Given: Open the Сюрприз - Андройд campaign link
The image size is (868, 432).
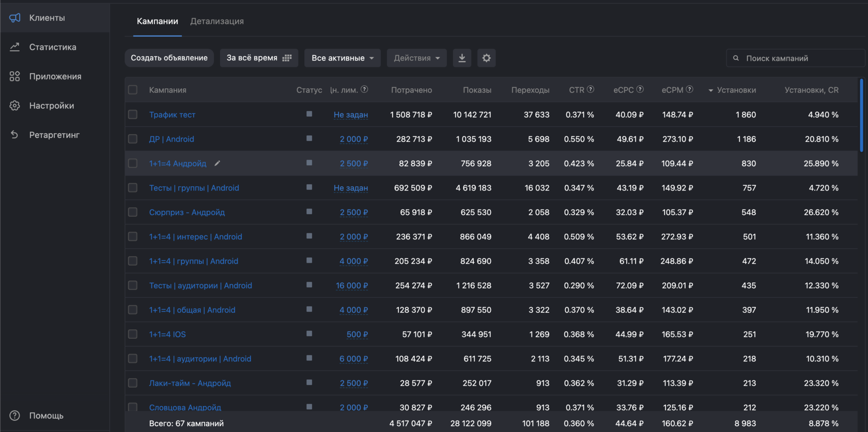Looking at the screenshot, I should click(x=187, y=212).
